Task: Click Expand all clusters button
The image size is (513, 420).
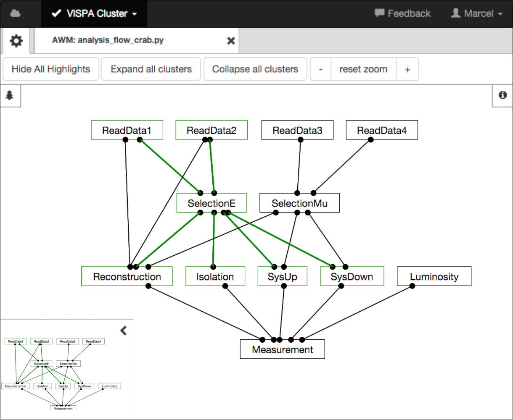Action: (x=151, y=69)
